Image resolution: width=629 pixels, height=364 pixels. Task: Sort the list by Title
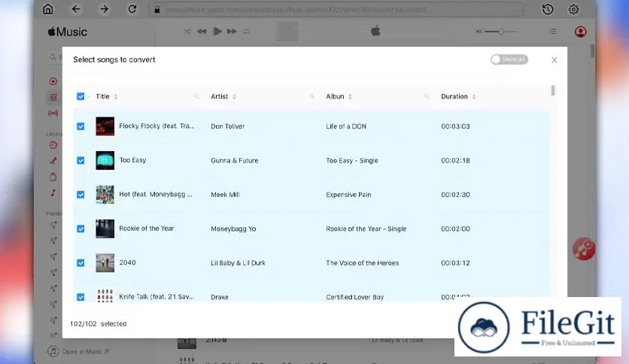click(x=116, y=96)
